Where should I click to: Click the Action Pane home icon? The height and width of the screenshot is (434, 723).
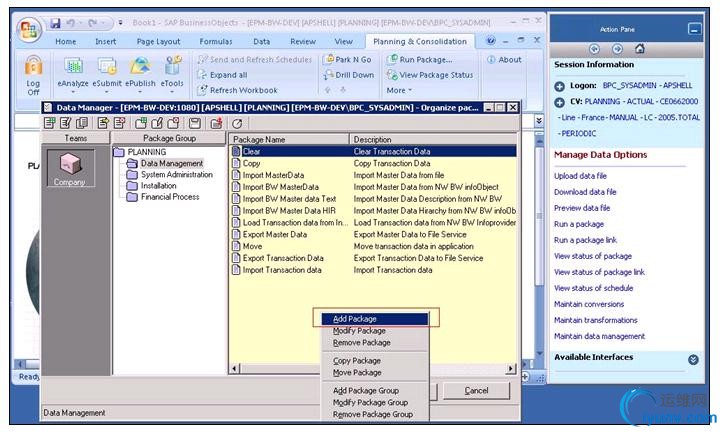point(640,48)
